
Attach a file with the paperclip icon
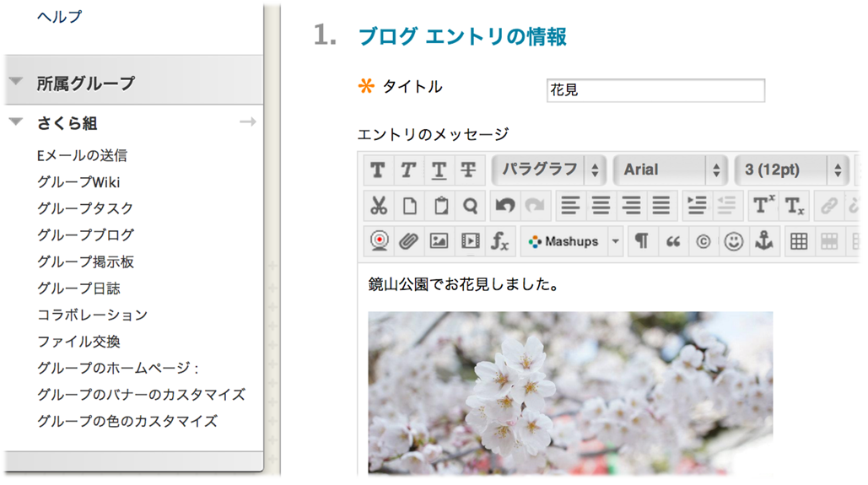click(x=408, y=242)
